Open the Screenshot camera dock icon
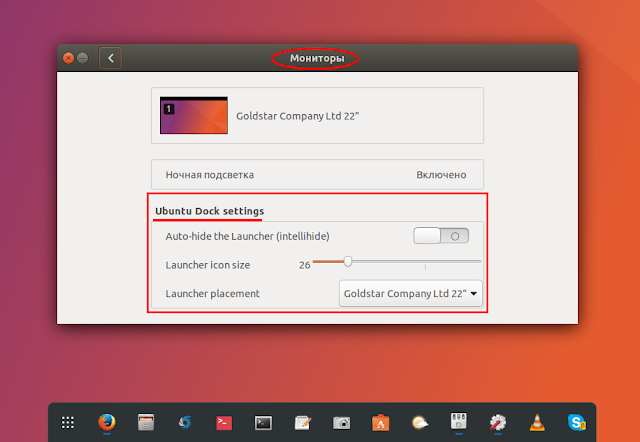Image resolution: width=640 pixels, height=442 pixels. 342,423
